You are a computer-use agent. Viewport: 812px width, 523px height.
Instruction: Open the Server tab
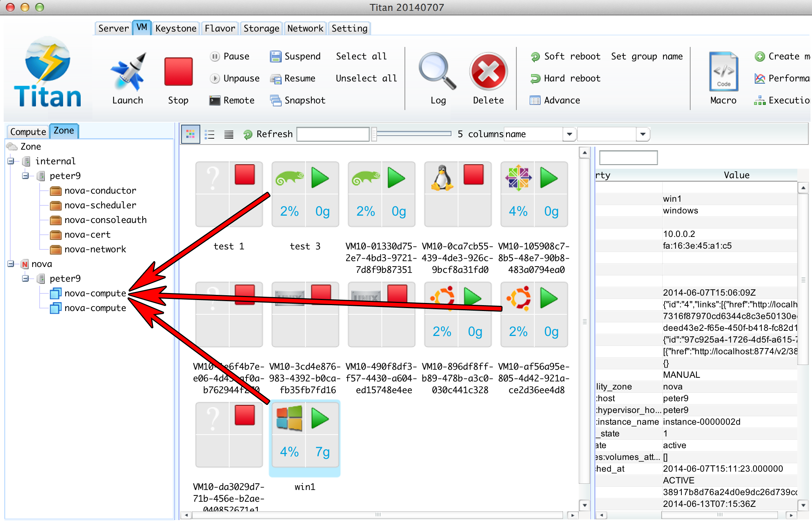tap(113, 29)
